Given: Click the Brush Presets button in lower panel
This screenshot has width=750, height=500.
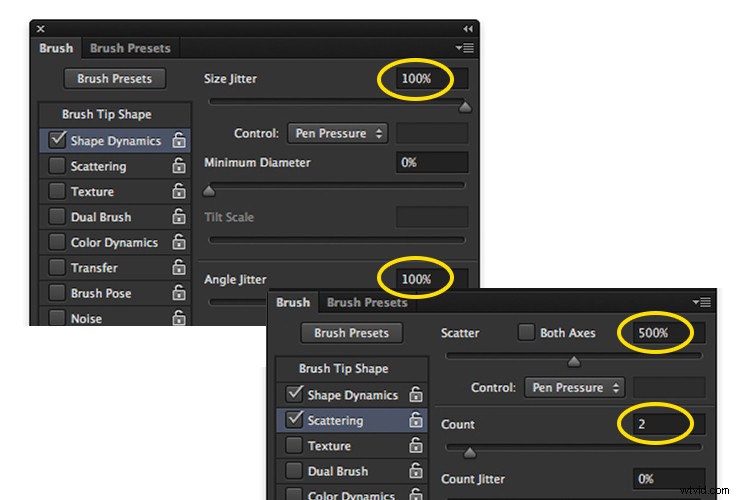Looking at the screenshot, I should point(352,333).
